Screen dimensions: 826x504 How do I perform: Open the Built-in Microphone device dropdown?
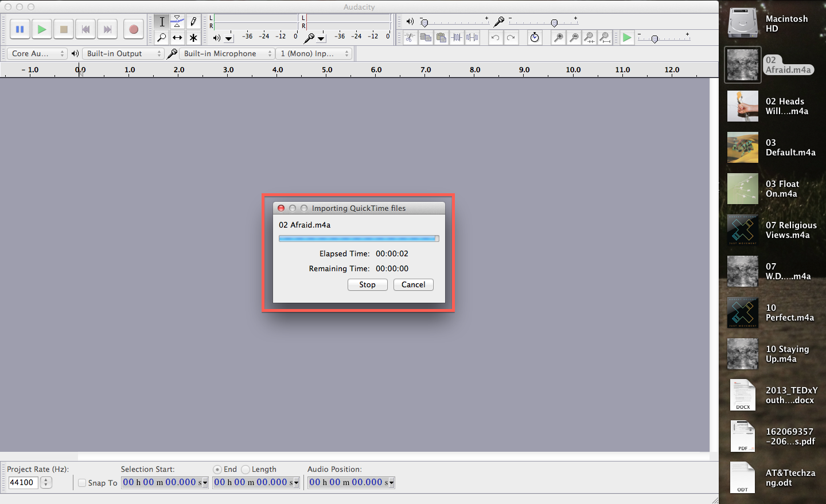[x=227, y=53]
